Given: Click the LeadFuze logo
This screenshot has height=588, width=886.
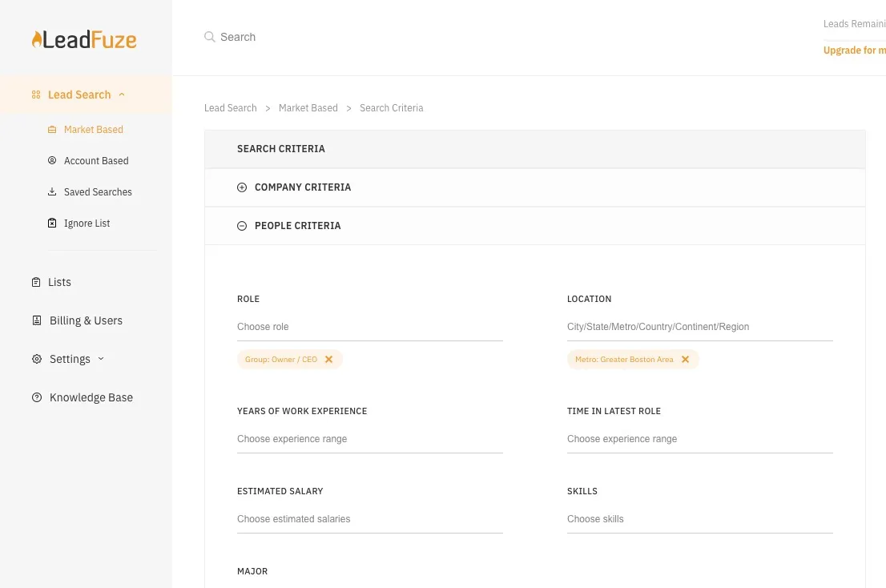Looking at the screenshot, I should coord(84,39).
